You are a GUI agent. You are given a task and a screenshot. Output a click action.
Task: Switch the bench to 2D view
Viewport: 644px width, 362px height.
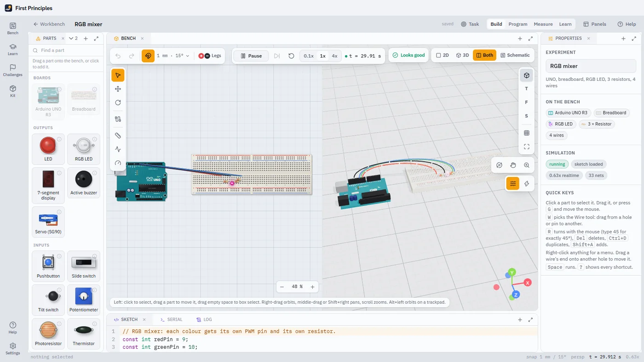442,55
